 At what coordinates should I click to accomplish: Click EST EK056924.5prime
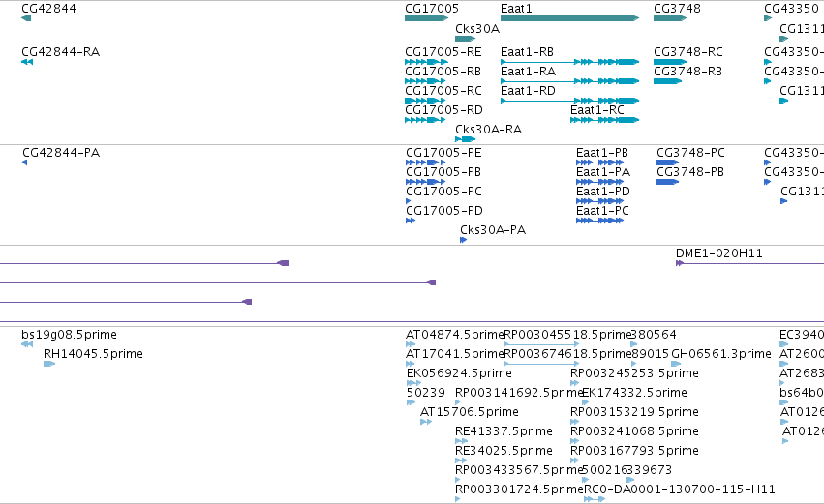tap(413, 384)
